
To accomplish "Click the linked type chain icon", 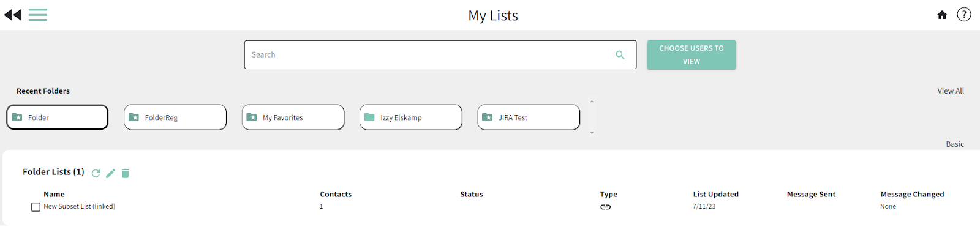I will 605,207.
